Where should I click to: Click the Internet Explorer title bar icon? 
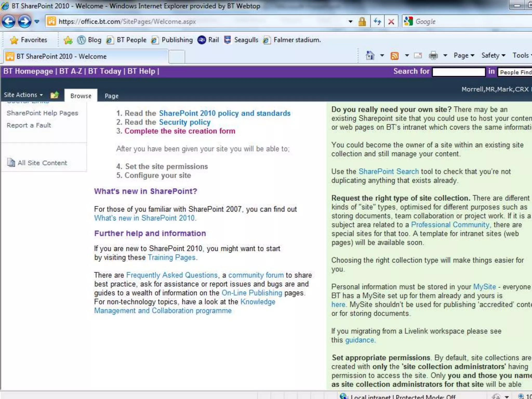5,6
